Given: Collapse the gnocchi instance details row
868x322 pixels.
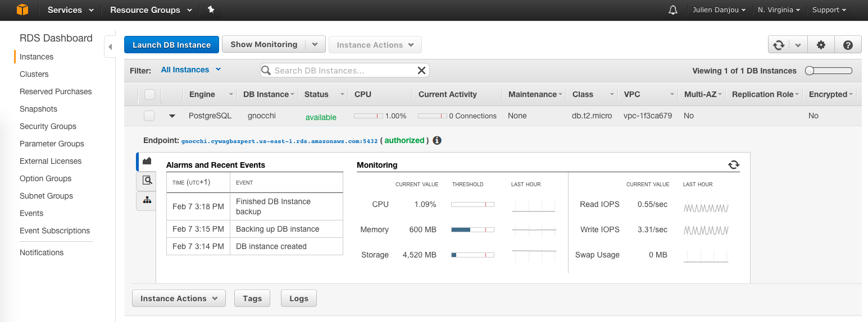Looking at the screenshot, I should (172, 116).
